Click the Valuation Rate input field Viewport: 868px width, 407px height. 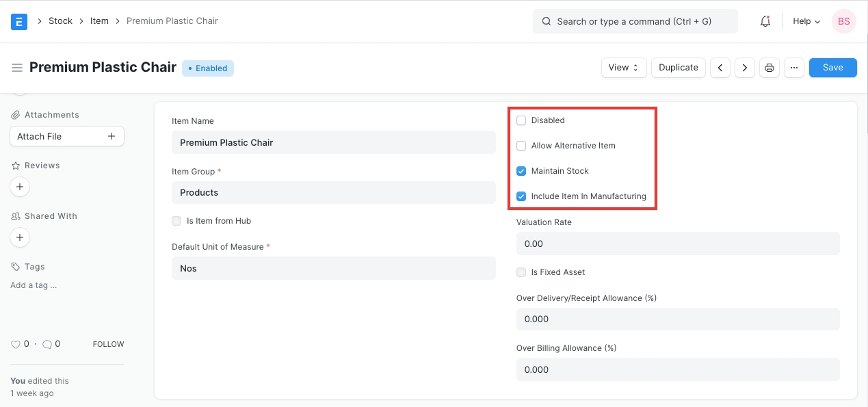point(677,244)
